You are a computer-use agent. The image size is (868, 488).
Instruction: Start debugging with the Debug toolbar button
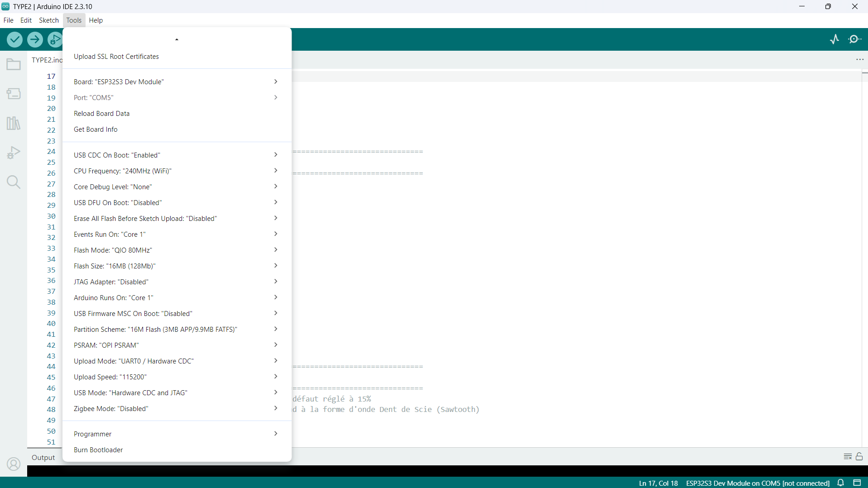point(55,39)
